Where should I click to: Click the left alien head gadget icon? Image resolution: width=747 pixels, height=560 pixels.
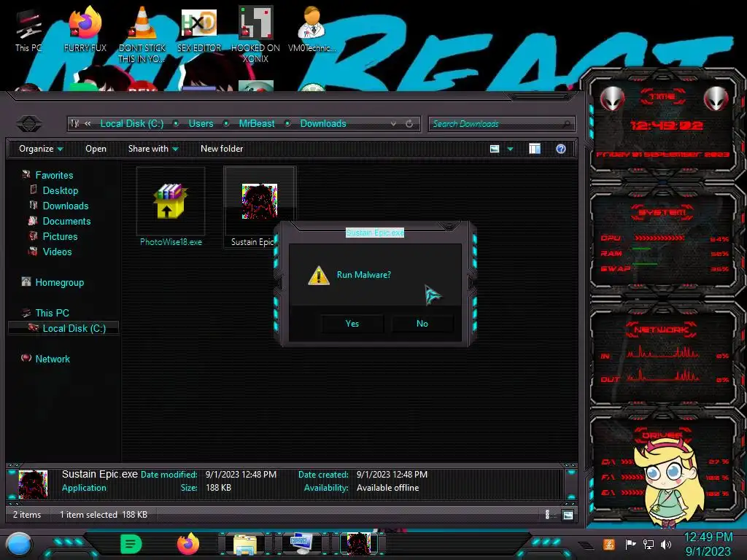612,99
